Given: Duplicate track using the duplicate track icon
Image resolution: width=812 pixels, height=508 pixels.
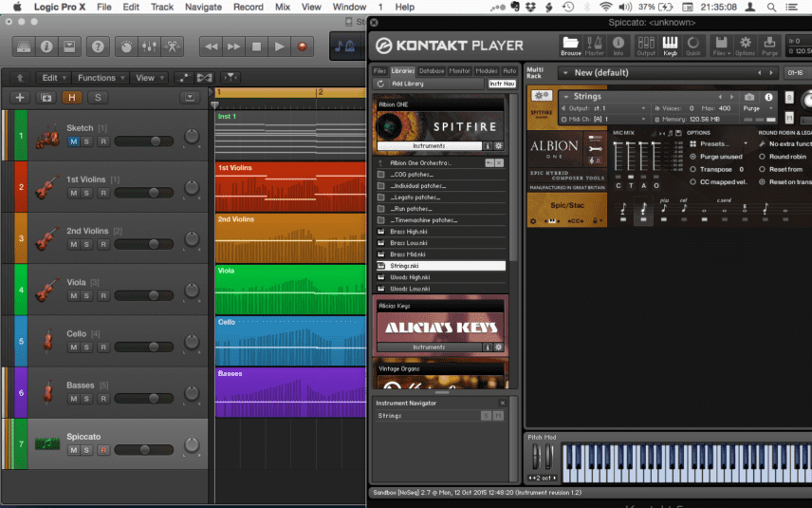Looking at the screenshot, I should [x=46, y=98].
